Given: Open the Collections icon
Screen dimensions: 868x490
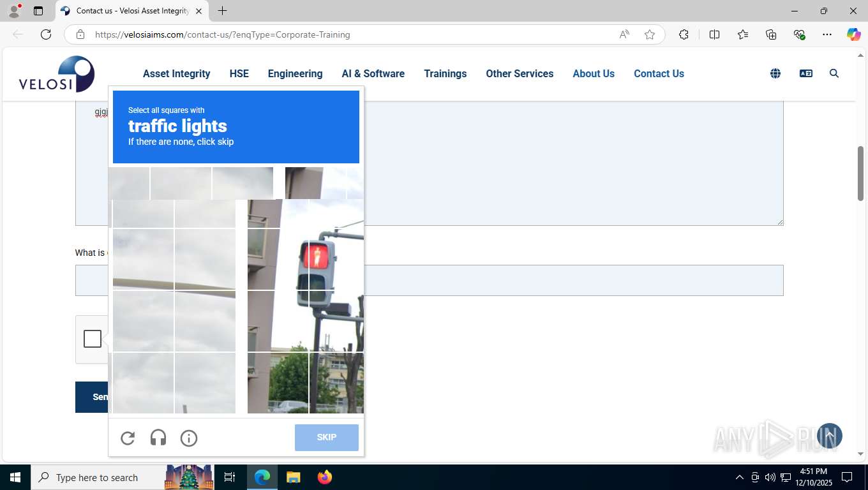Looking at the screenshot, I should click(x=771, y=34).
